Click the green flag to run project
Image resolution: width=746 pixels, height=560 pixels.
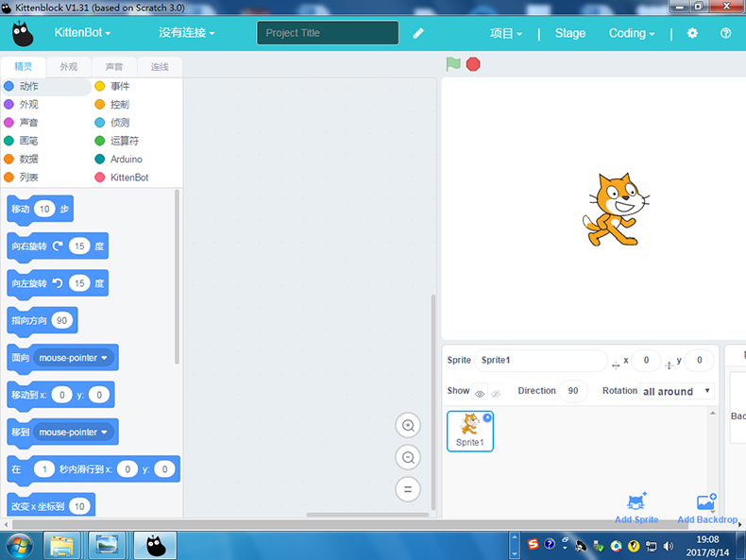(453, 64)
